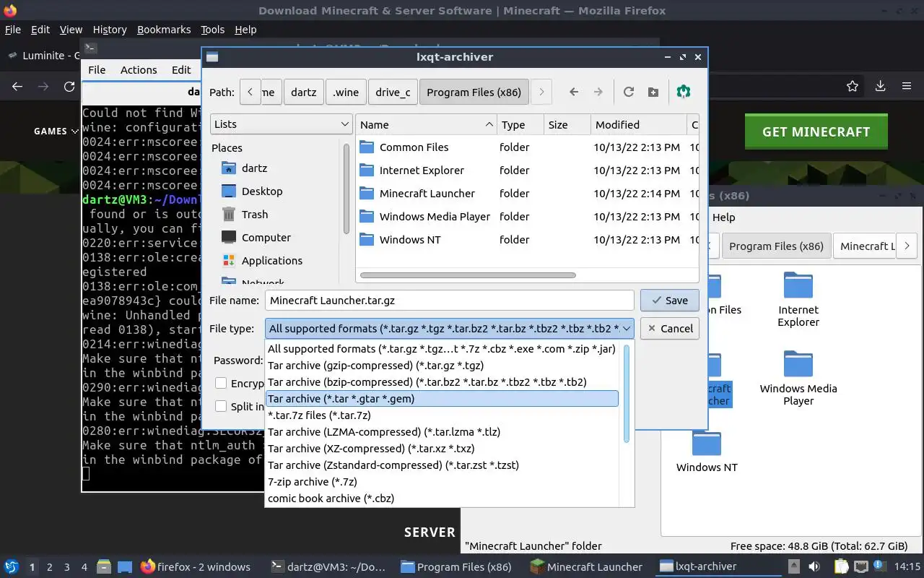Click the Back arrow in the file dialog toolbar

(574, 92)
